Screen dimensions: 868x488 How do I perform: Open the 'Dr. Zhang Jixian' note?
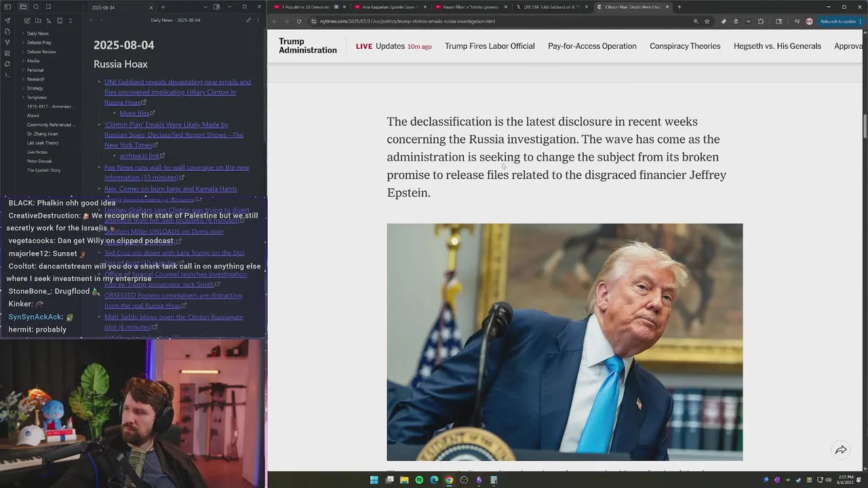pos(41,134)
